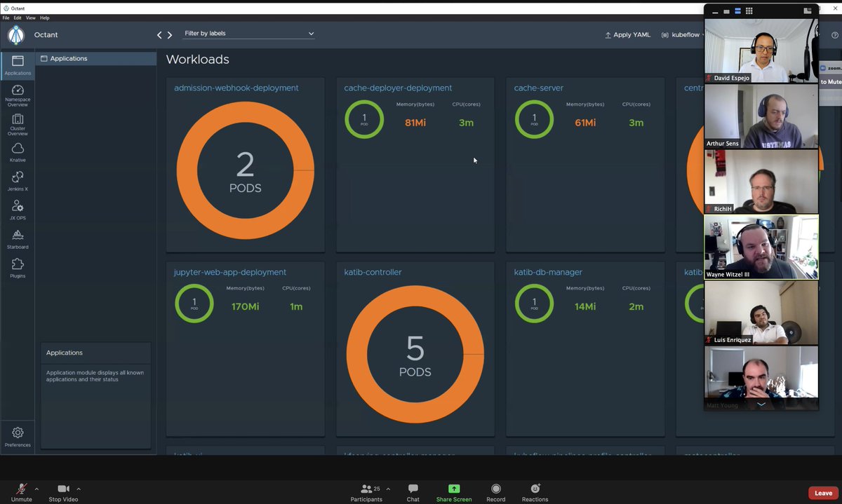
Task: Open the File menu
Action: [x=6, y=18]
